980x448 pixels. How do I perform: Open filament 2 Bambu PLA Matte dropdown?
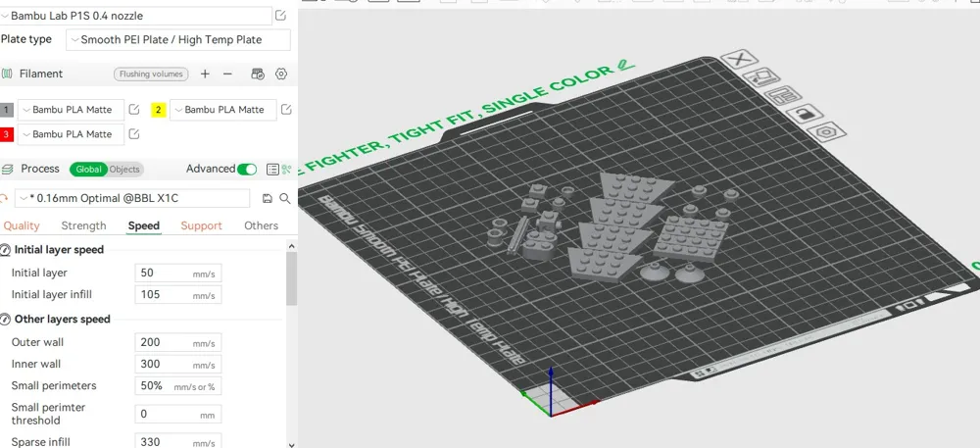click(222, 110)
